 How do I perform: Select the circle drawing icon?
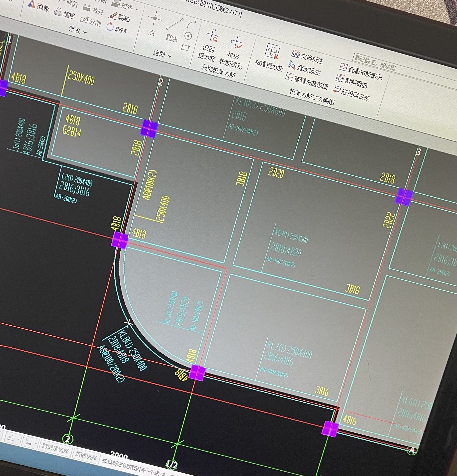click(x=188, y=36)
